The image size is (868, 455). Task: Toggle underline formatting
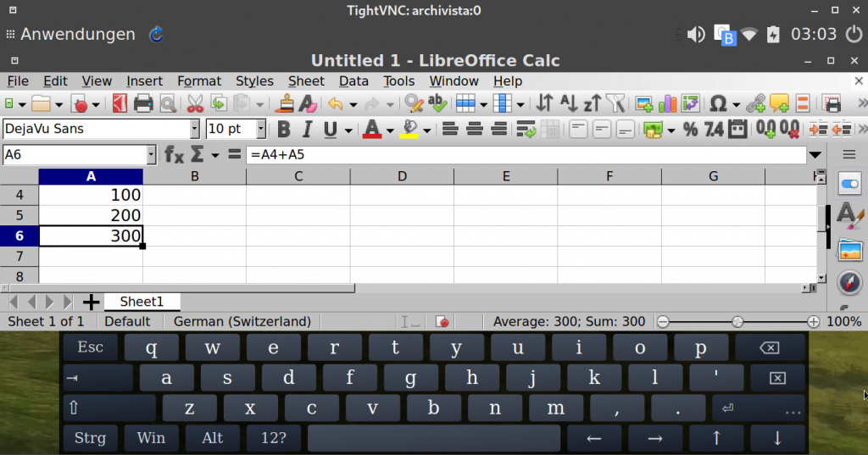331,130
